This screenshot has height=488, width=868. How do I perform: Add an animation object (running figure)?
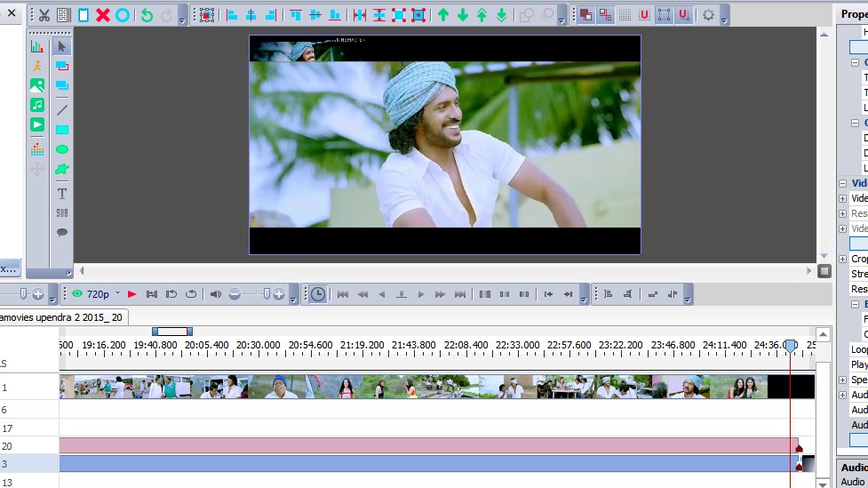tap(37, 66)
